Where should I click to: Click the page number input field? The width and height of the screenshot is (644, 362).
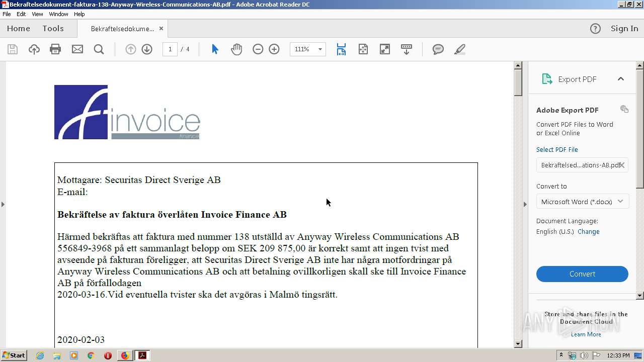coord(170,49)
